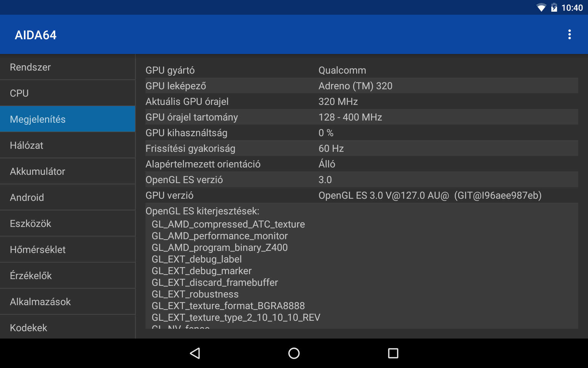588x368 pixels.
Task: Select the OpenGL ES 3.0 V@127.0 version string
Action: pyautogui.click(x=430, y=195)
